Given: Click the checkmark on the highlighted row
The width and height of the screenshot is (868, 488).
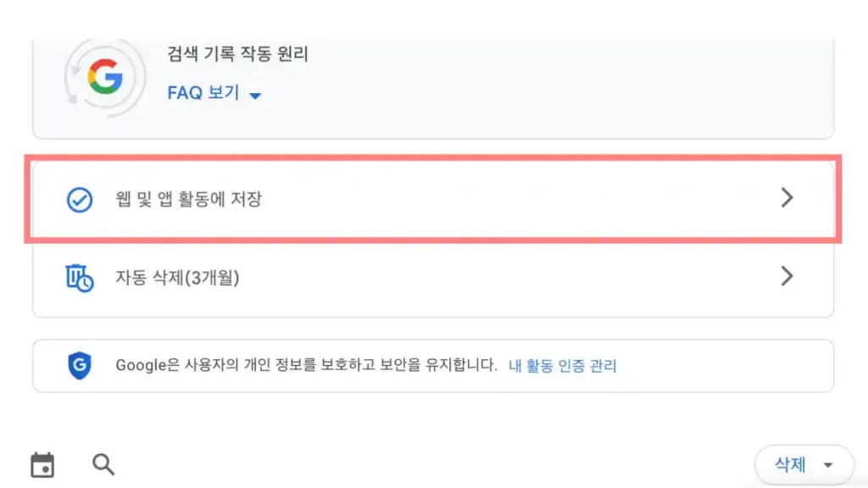Looking at the screenshot, I should (79, 198).
